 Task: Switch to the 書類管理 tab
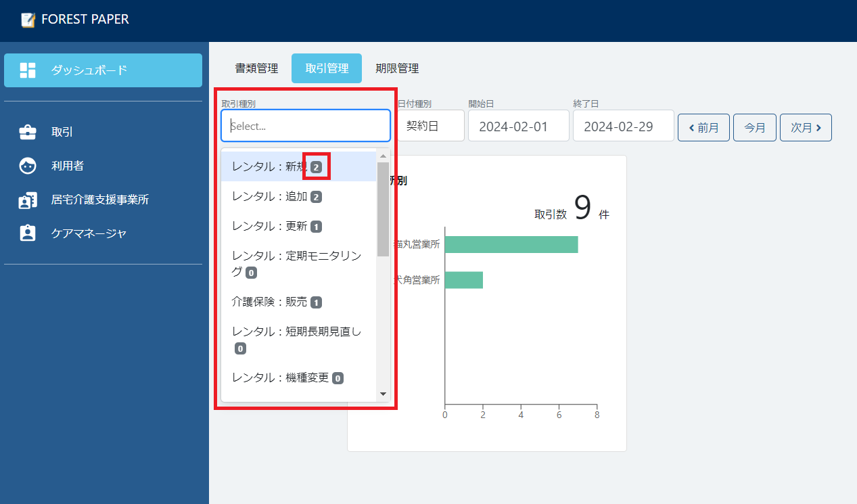(256, 68)
